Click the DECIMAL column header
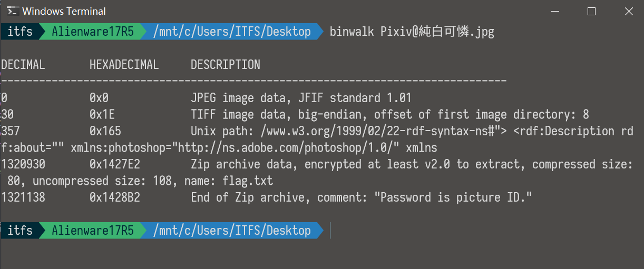 (x=23, y=65)
